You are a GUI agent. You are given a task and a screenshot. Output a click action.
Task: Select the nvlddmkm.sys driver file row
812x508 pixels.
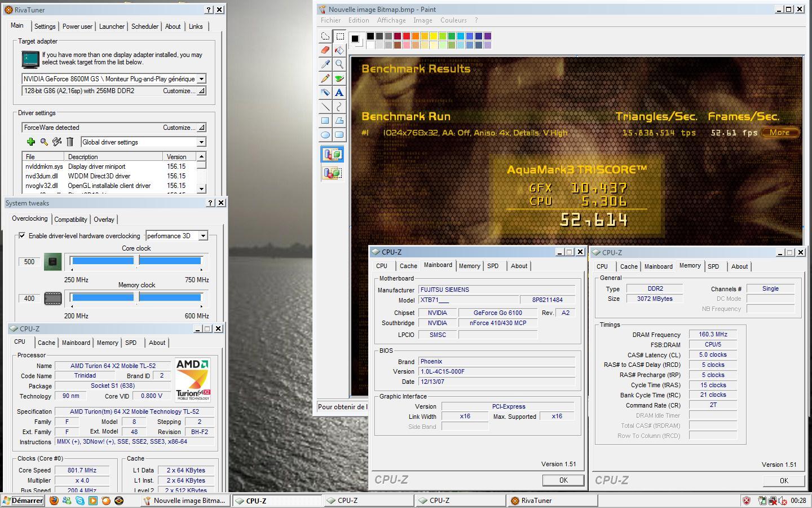point(109,167)
